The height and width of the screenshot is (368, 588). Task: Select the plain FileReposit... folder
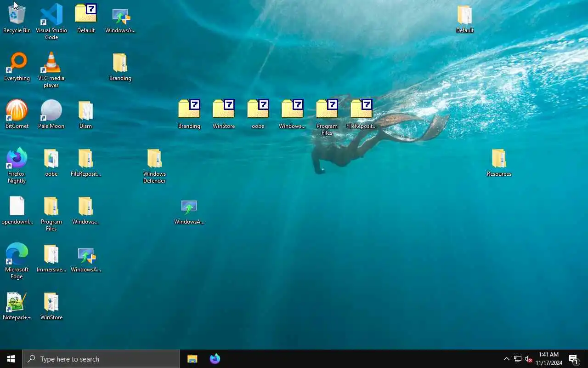(x=86, y=162)
